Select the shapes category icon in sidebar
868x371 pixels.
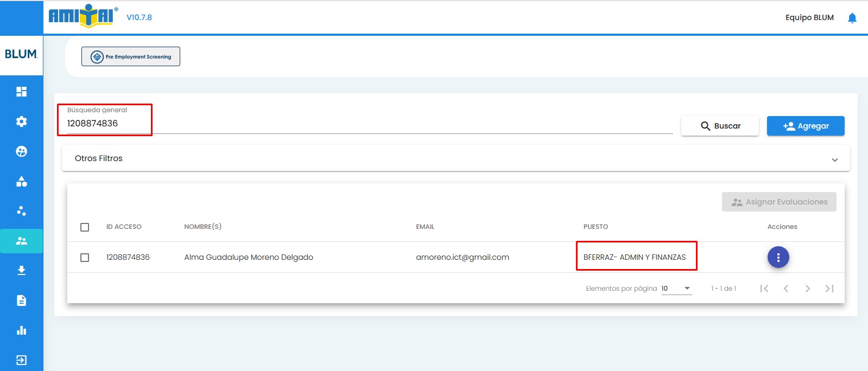click(21, 181)
